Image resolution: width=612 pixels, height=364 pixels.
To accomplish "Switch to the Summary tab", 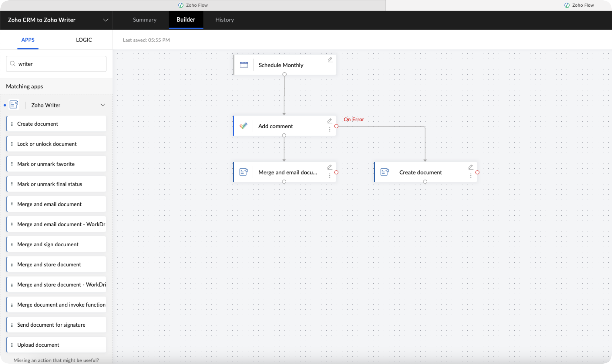I will click(145, 20).
